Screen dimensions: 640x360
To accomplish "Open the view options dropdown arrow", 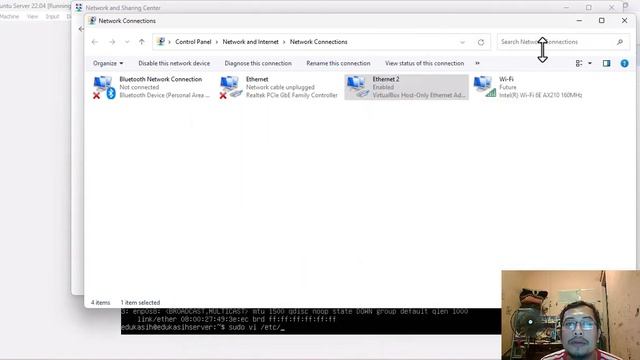I will click(590, 63).
